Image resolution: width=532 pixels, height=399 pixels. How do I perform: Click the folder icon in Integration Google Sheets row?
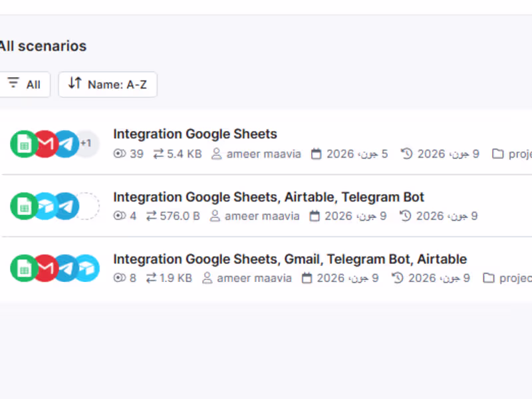tap(497, 154)
